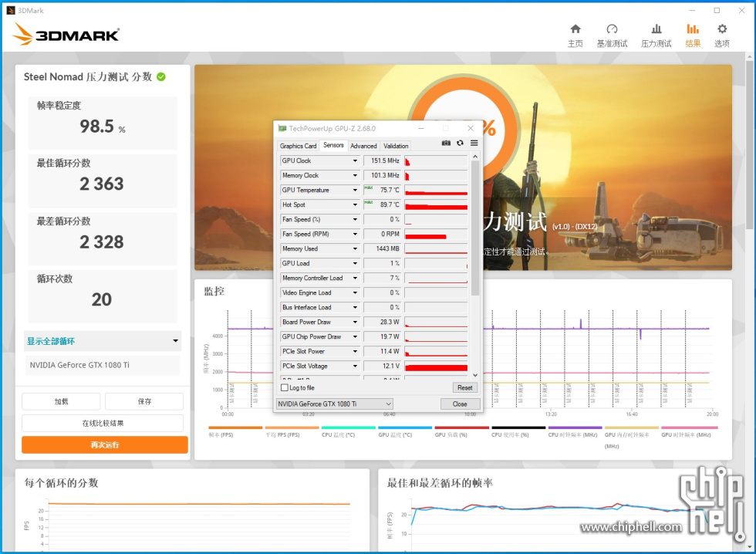
Task: Click the GPU-Z sensors list scrollbar
Action: [x=475, y=231]
